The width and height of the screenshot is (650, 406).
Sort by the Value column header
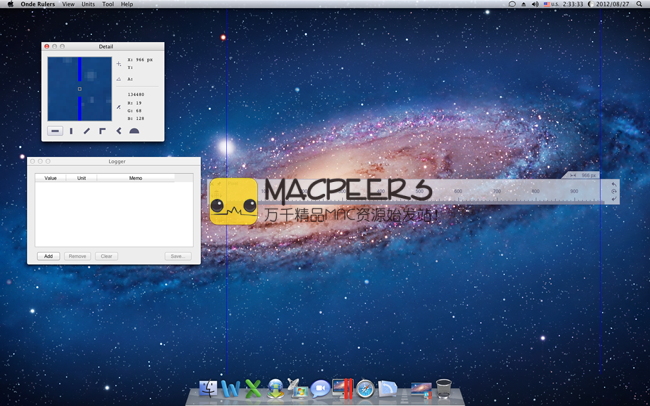click(50, 178)
